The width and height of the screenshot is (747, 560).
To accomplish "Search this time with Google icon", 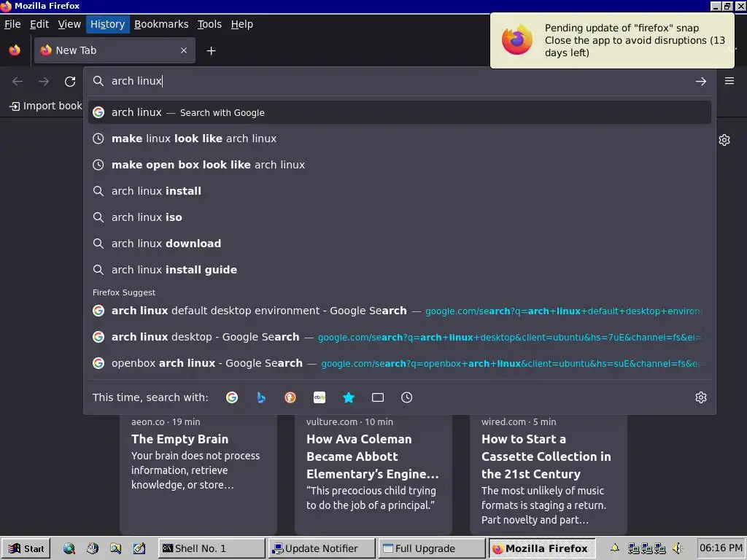I will coord(232,397).
